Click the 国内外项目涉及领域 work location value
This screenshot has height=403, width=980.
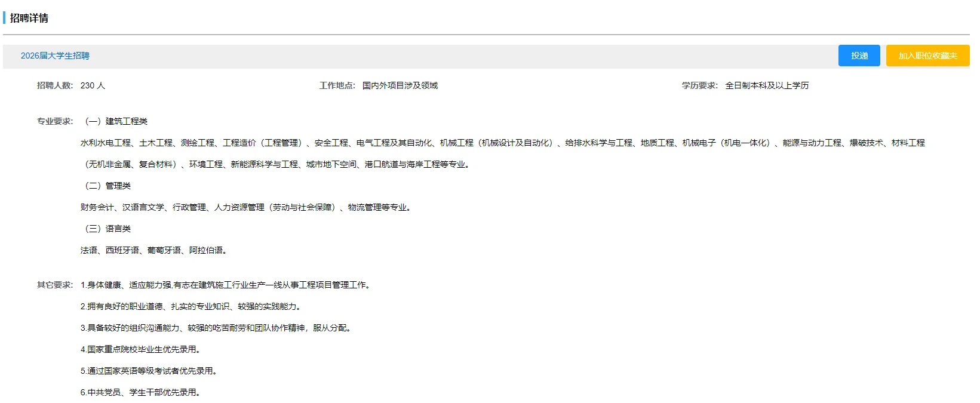coord(400,85)
